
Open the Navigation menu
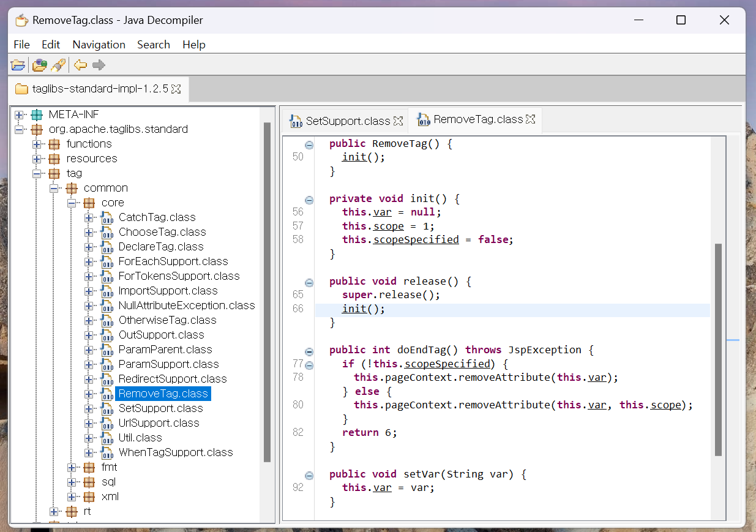(x=98, y=44)
